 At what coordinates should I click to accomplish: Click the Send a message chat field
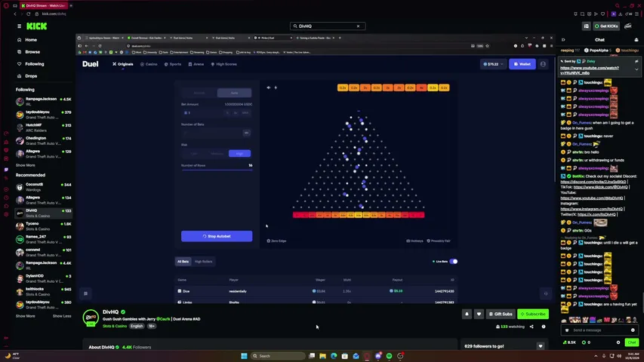[599, 330]
